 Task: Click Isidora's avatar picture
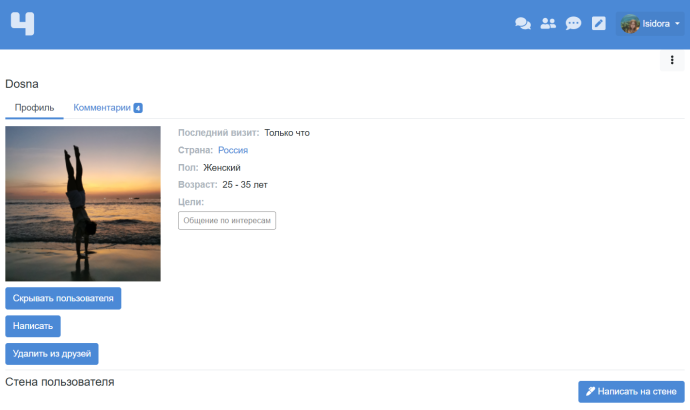(x=630, y=23)
